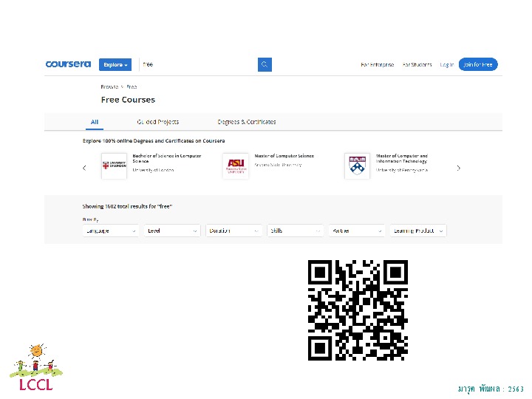Screen dimensions: 532x399
Task: Click 'Explore 100% online Degrees' text
Action: tap(154, 141)
